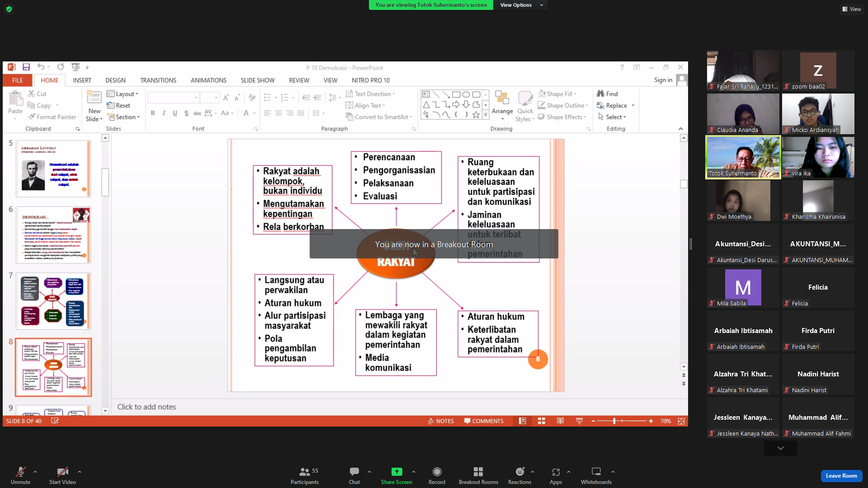Screen dimensions: 868x488
Task: Click the Clear Formatting eraser icon
Action: click(252, 98)
